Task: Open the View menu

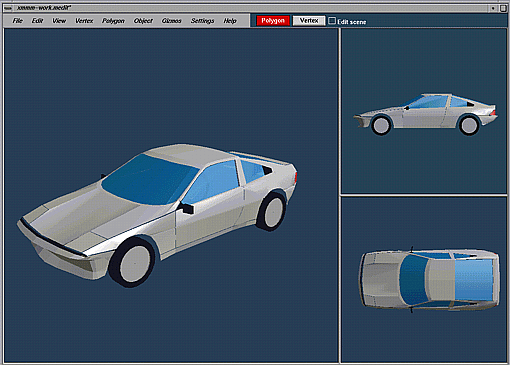Action: [x=59, y=21]
